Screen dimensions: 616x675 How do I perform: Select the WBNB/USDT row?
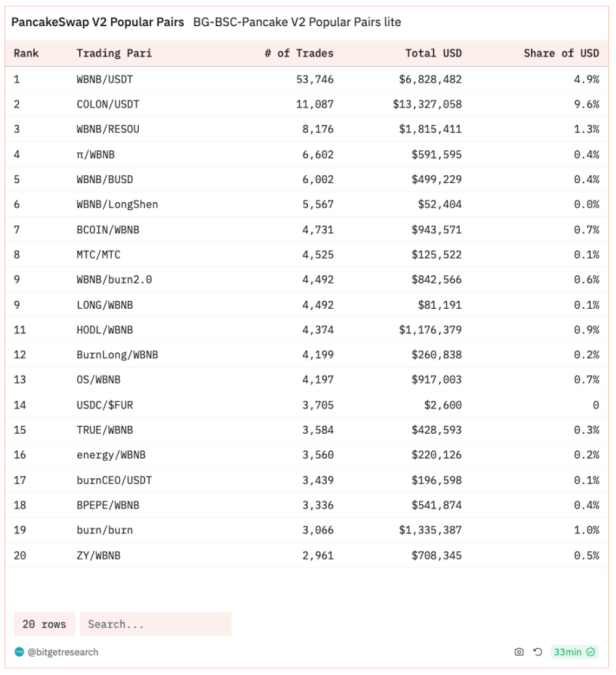pyautogui.click(x=307, y=79)
